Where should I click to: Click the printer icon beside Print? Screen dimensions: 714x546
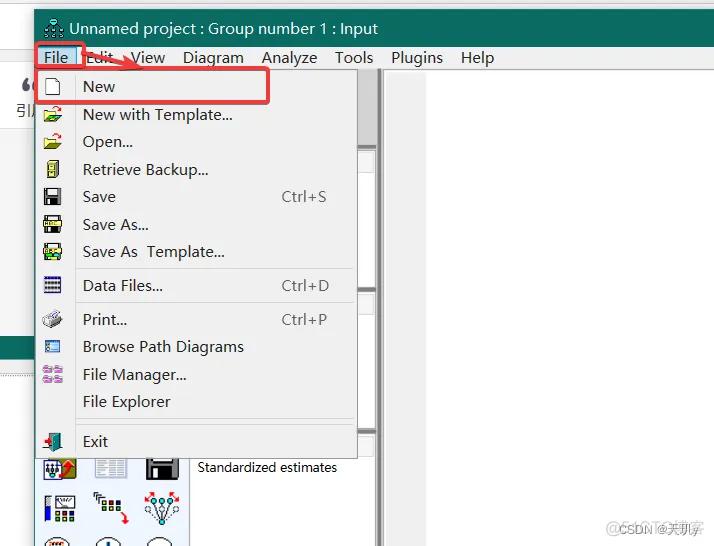tap(52, 319)
